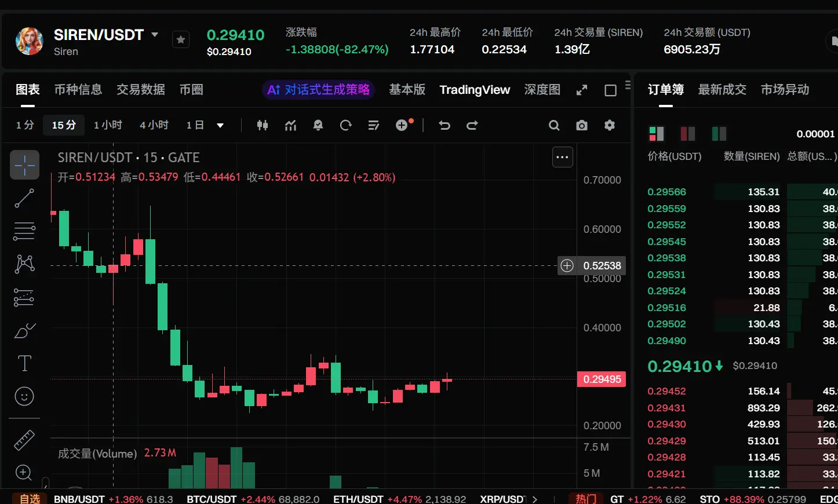This screenshot has width=838, height=504.
Task: Expand the SIREN/USDT pair selector
Action: coord(155,35)
